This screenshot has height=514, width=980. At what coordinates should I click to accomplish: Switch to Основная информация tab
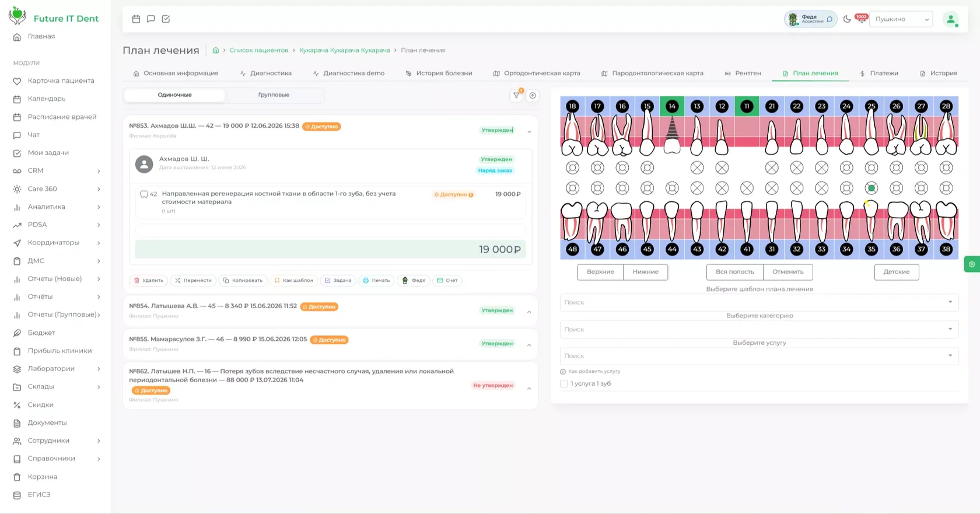click(176, 74)
